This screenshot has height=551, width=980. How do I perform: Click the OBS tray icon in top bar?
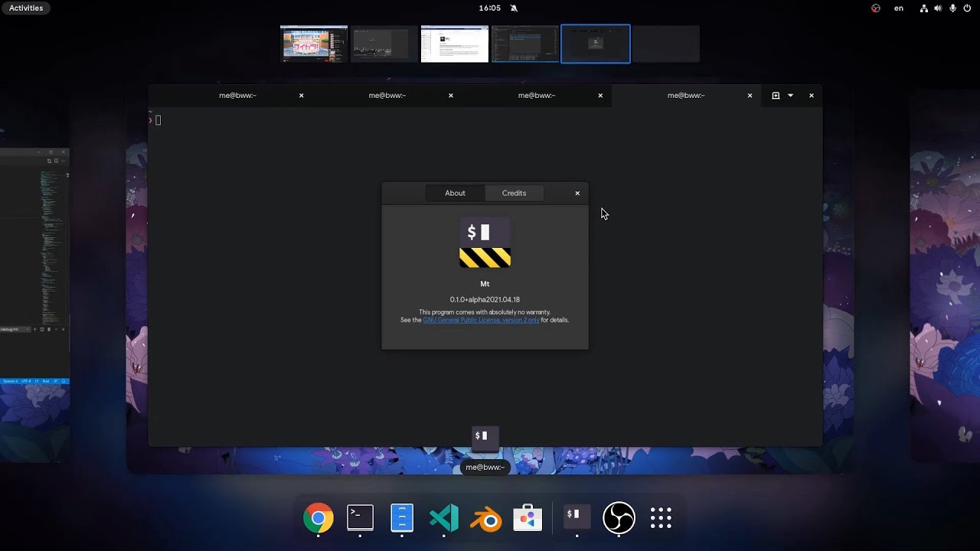click(876, 8)
